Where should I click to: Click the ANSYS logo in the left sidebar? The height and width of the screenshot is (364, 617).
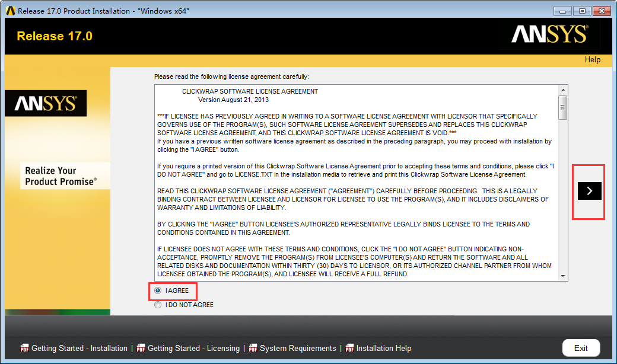coord(46,104)
